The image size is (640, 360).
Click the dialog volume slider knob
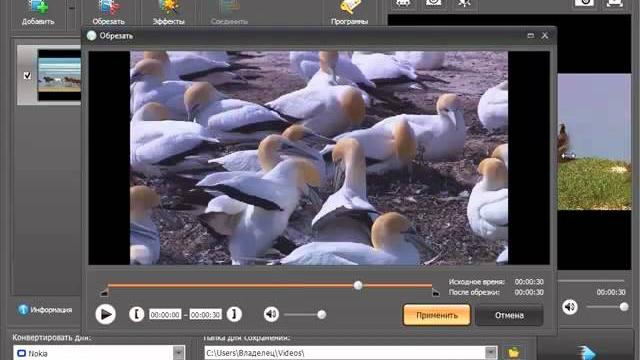pyautogui.click(x=322, y=314)
